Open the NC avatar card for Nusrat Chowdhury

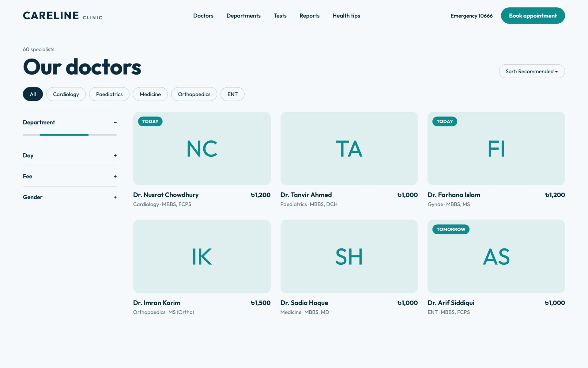[202, 148]
